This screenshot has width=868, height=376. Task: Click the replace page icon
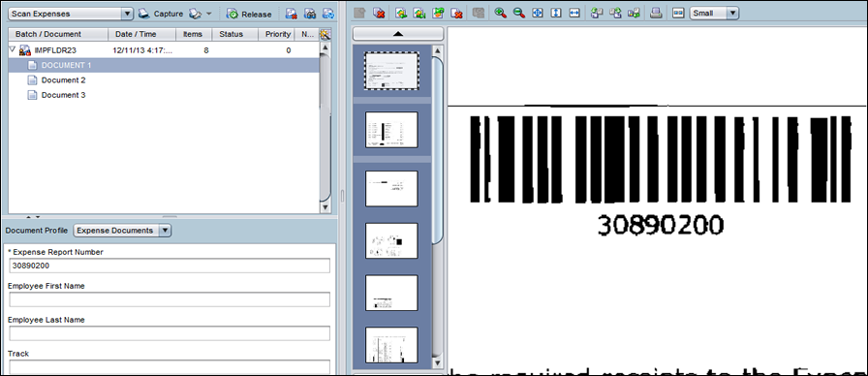[x=438, y=13]
